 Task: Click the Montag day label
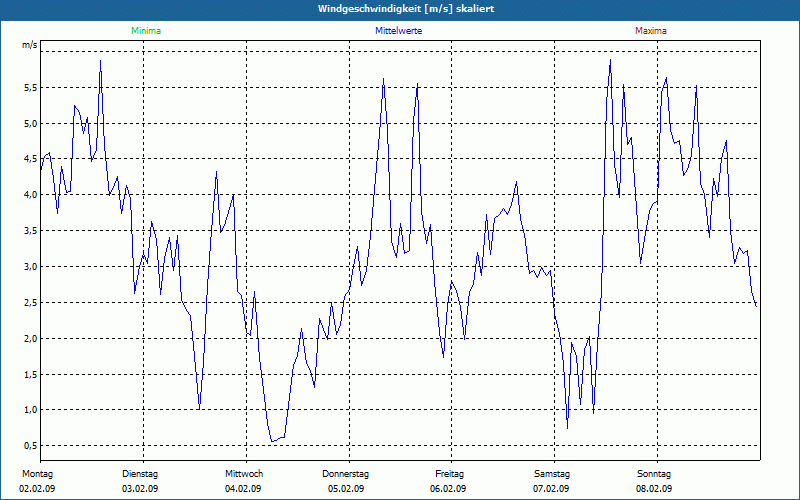click(37, 474)
